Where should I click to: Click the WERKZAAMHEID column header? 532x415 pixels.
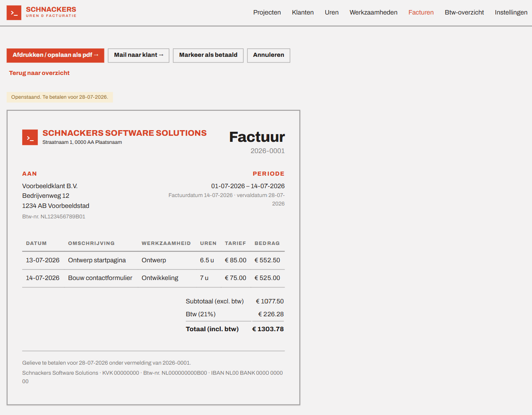click(166, 243)
